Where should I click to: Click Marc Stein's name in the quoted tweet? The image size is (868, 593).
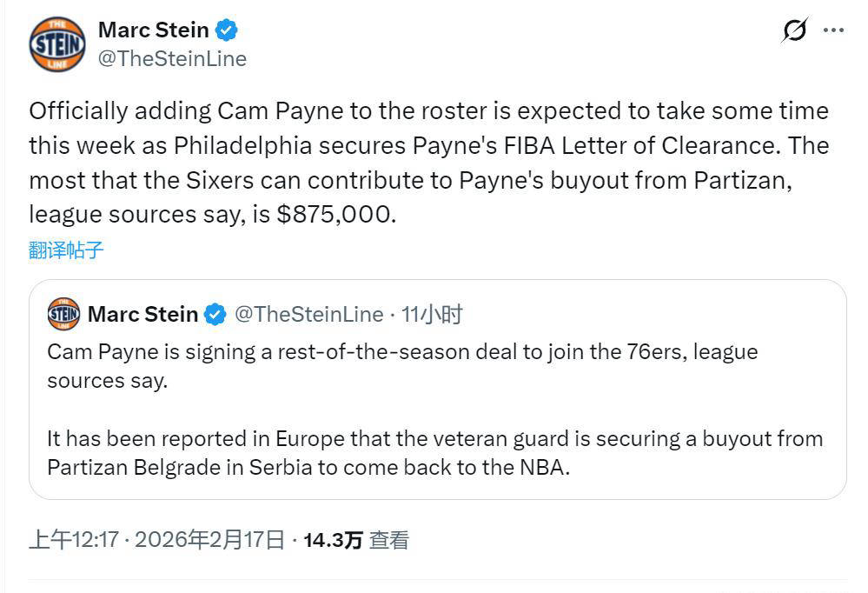144,314
